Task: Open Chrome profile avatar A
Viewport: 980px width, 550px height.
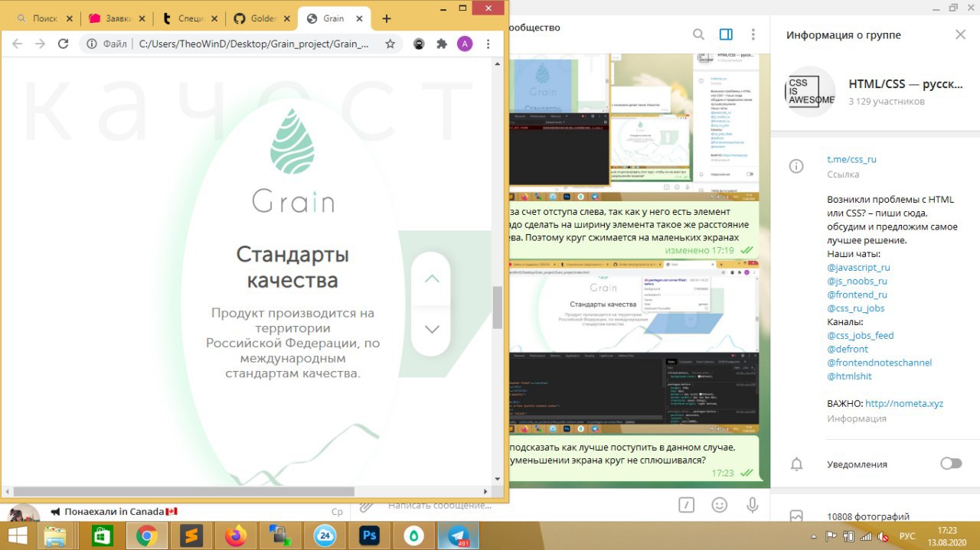Action: point(465,44)
